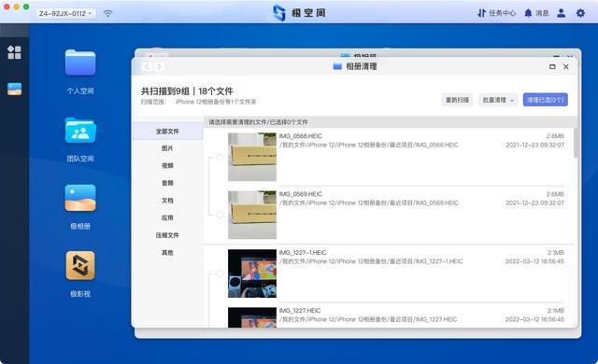Select the 其他 filter tab
This screenshot has width=598, height=364.
point(167,252)
